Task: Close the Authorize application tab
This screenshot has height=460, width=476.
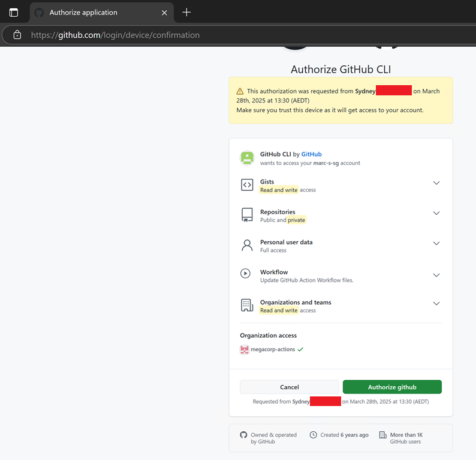Action: point(164,13)
